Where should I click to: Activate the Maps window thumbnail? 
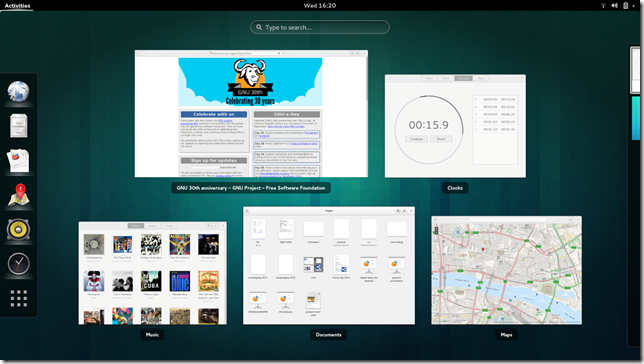[x=506, y=270]
